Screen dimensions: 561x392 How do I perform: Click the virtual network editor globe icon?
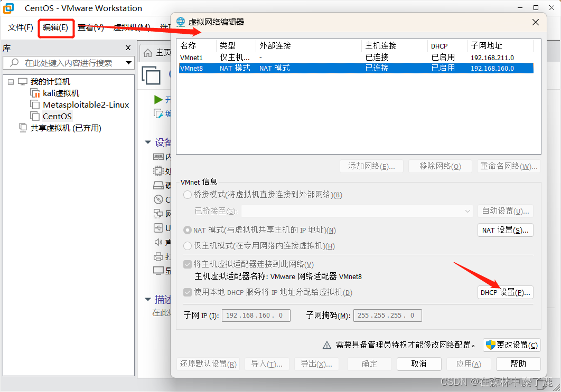(181, 22)
